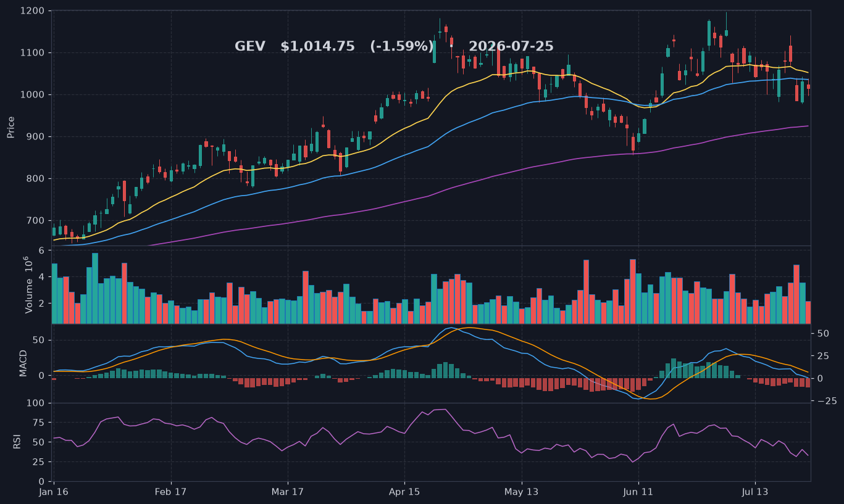
Task: Click the 900 price axis tick
Action: click(35, 137)
